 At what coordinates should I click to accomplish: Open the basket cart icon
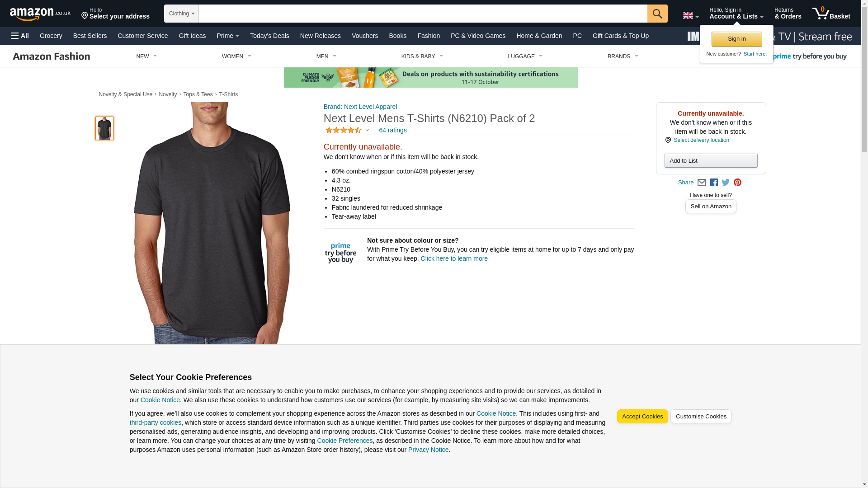831,14
